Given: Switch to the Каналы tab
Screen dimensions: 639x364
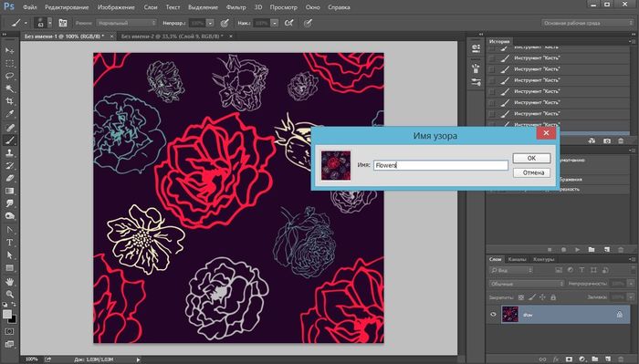Looking at the screenshot, I should pos(517,259).
